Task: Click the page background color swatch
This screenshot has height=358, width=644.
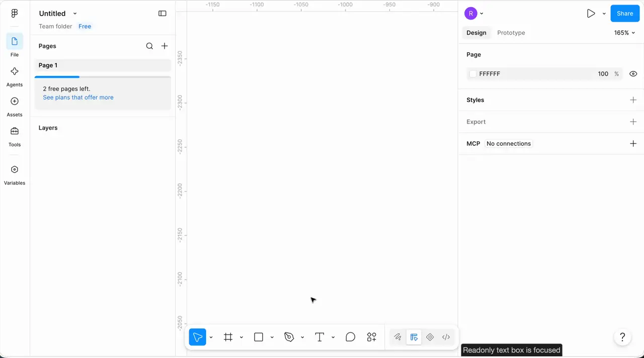Action: click(x=473, y=74)
